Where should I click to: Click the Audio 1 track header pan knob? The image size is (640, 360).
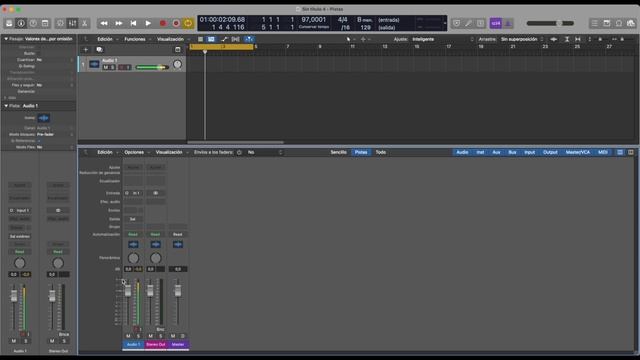pyautogui.click(x=177, y=64)
